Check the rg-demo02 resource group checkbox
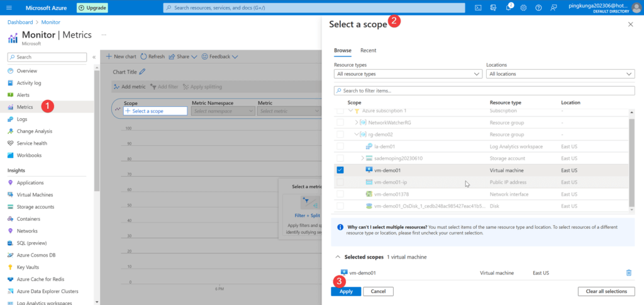This screenshot has width=644, height=305. click(340, 134)
